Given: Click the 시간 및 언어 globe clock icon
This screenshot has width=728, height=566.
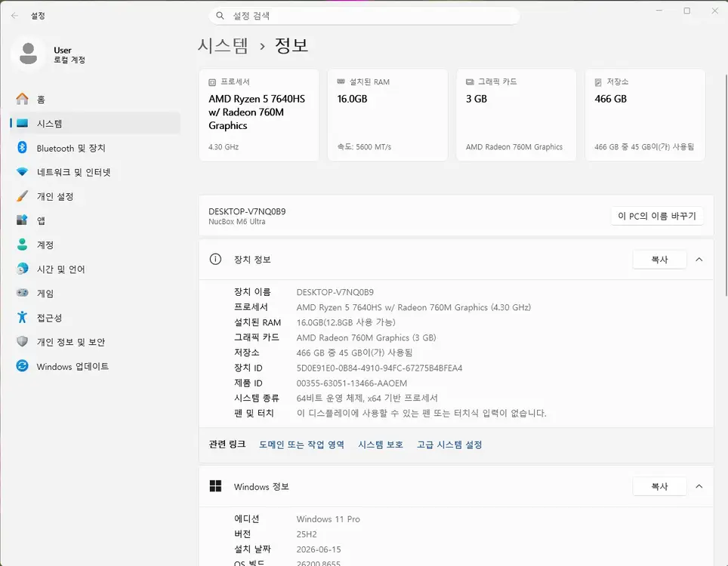Looking at the screenshot, I should tap(22, 269).
